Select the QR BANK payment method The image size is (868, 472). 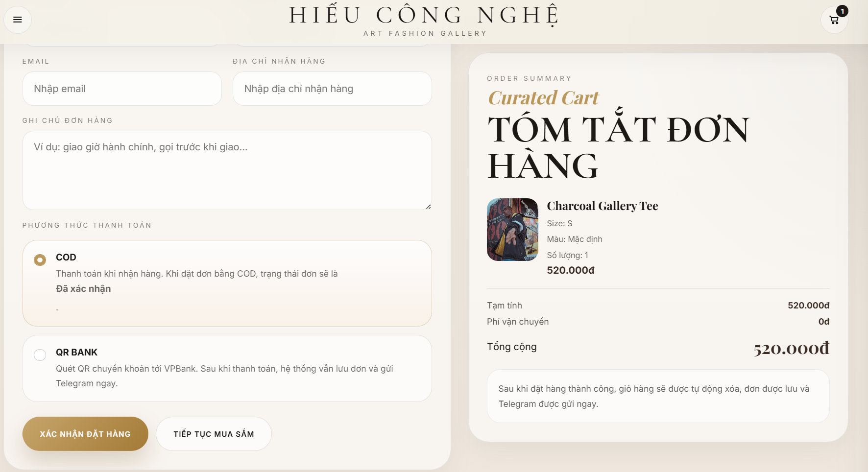coord(40,355)
